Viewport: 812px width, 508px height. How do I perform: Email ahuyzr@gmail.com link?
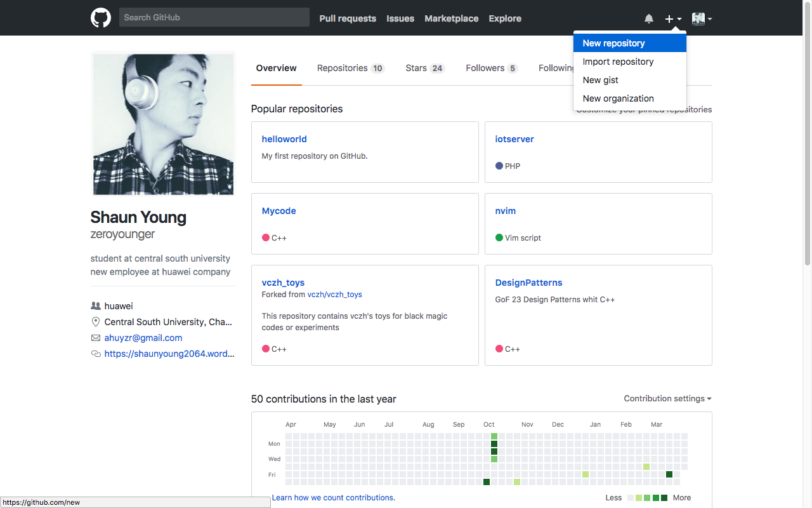click(x=143, y=338)
